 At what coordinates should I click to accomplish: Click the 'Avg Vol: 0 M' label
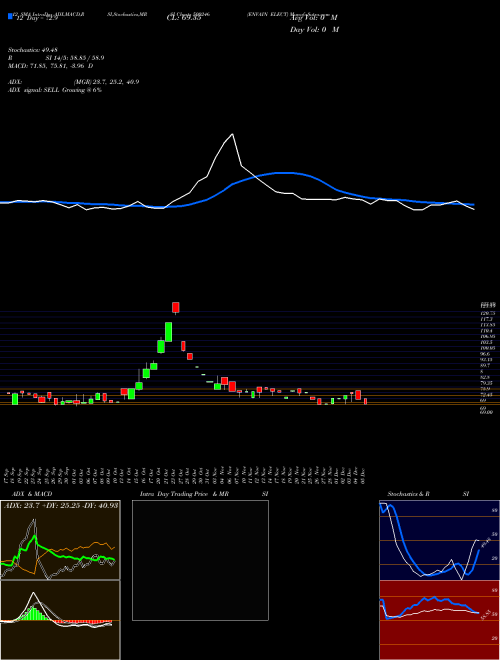(314, 18)
